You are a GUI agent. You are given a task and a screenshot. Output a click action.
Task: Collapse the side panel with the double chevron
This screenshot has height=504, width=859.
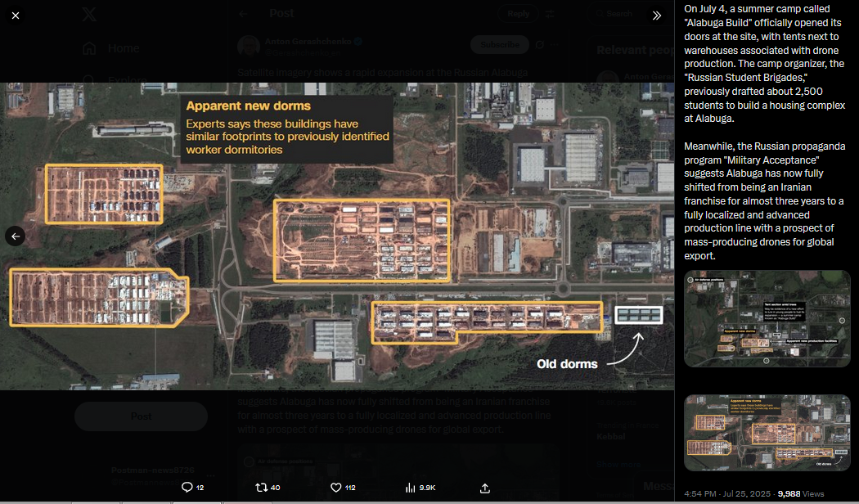tap(656, 16)
